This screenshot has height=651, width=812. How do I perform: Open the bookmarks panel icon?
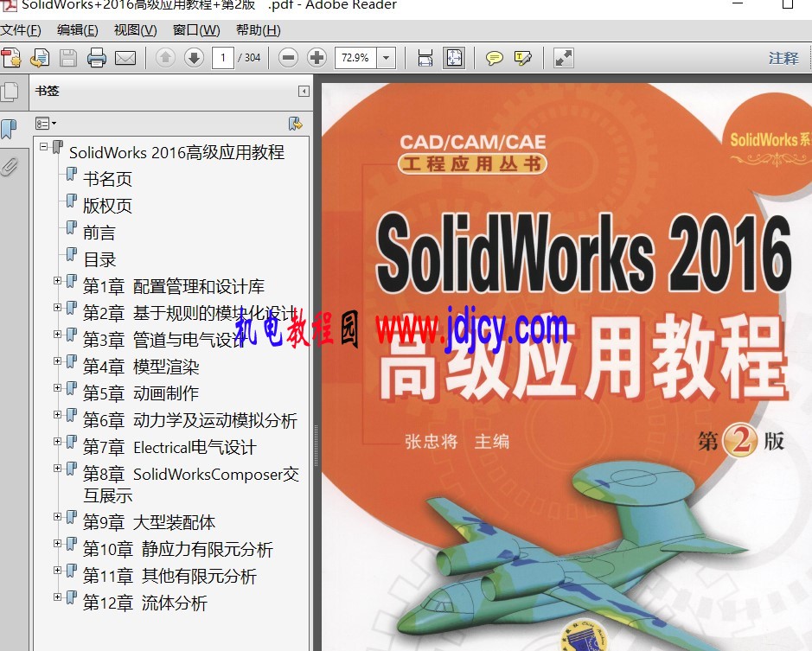pos(9,129)
